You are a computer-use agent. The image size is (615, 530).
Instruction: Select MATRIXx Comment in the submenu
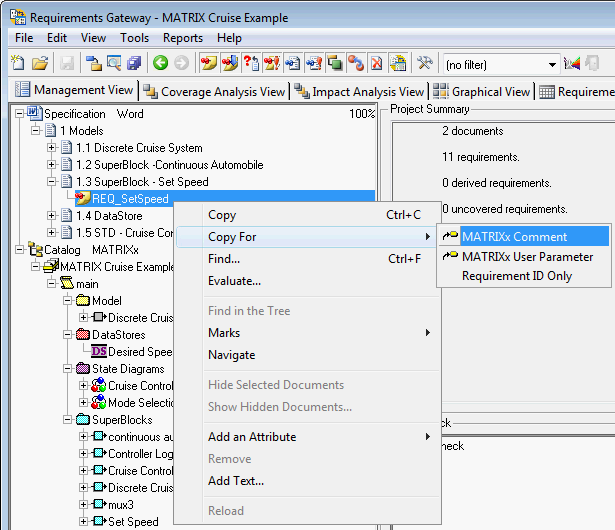tap(514, 237)
